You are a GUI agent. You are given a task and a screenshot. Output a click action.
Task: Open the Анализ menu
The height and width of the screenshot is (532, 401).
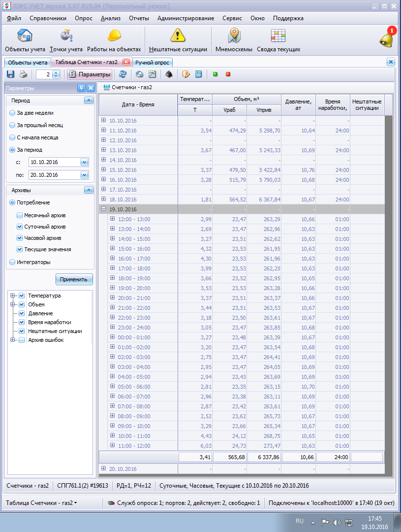111,18
